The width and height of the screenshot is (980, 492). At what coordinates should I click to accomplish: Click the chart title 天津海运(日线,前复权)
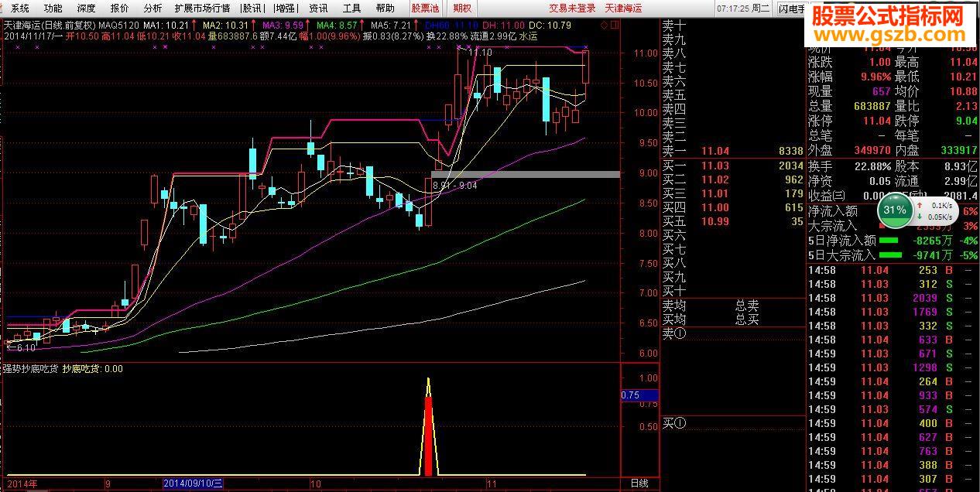[48, 26]
